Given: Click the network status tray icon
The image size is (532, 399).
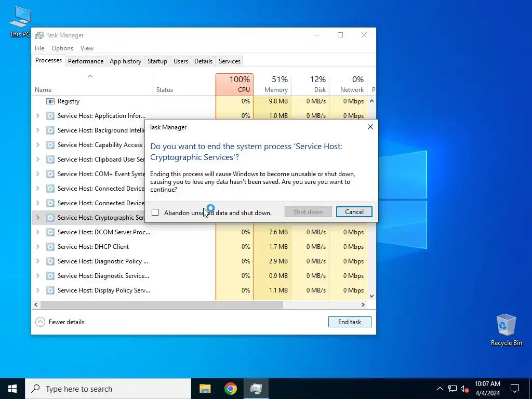Looking at the screenshot, I should pos(453,389).
